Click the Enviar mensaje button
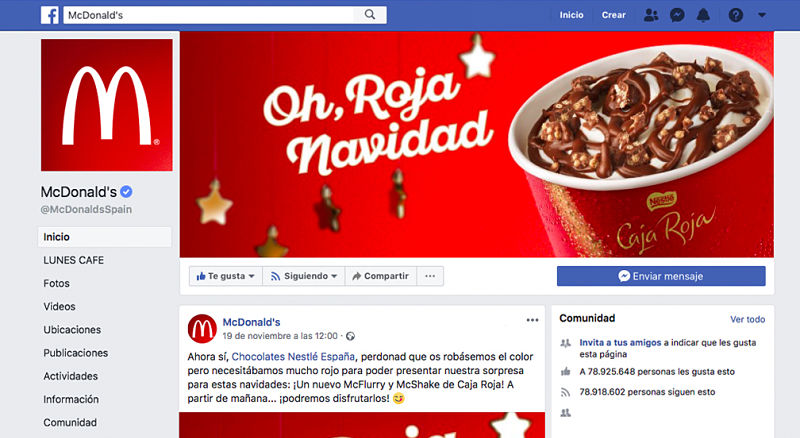The height and width of the screenshot is (438, 800). click(661, 276)
